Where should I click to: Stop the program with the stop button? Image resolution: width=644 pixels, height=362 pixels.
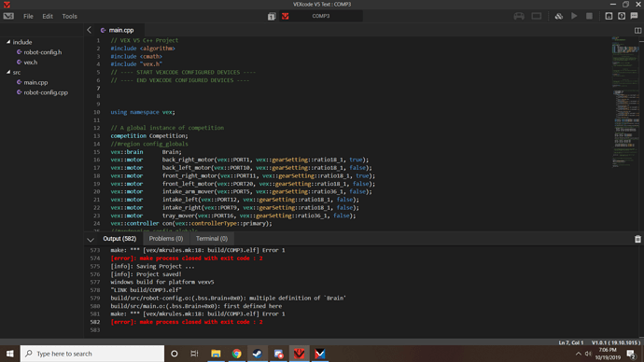click(x=589, y=16)
